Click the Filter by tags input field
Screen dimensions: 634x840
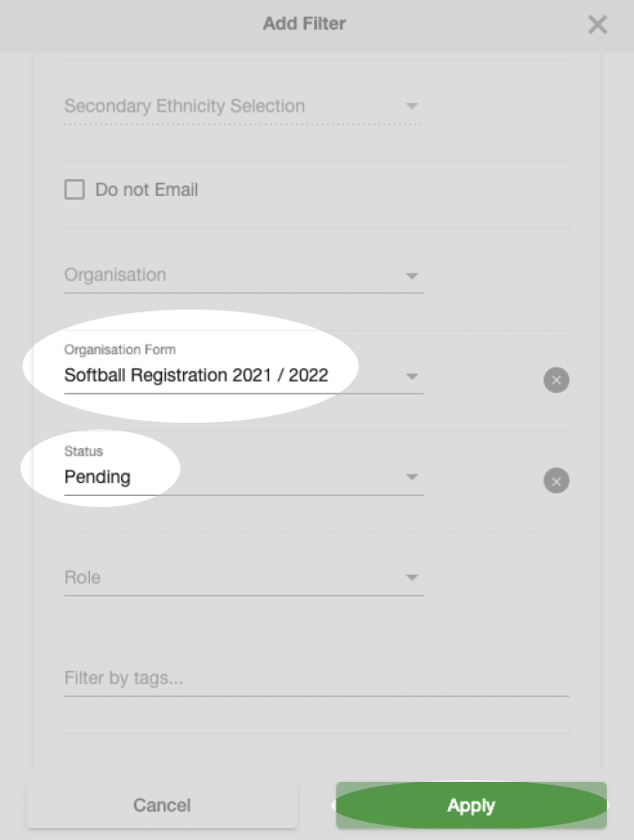point(316,678)
